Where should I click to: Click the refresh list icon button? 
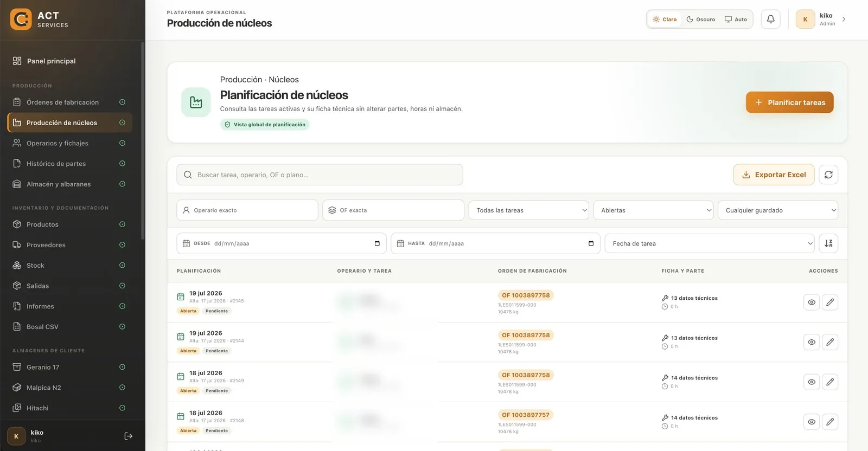coord(828,175)
